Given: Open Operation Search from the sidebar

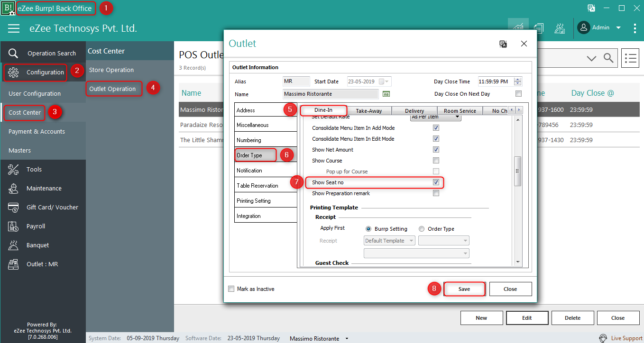Looking at the screenshot, I should (43, 53).
